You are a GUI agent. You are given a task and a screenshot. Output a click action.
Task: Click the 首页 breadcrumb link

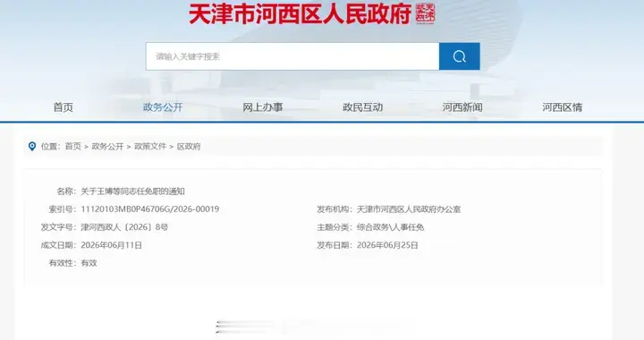point(73,146)
